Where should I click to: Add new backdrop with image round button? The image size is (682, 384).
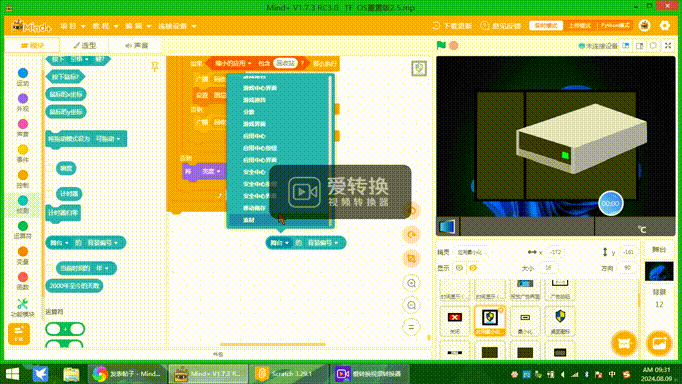659,343
